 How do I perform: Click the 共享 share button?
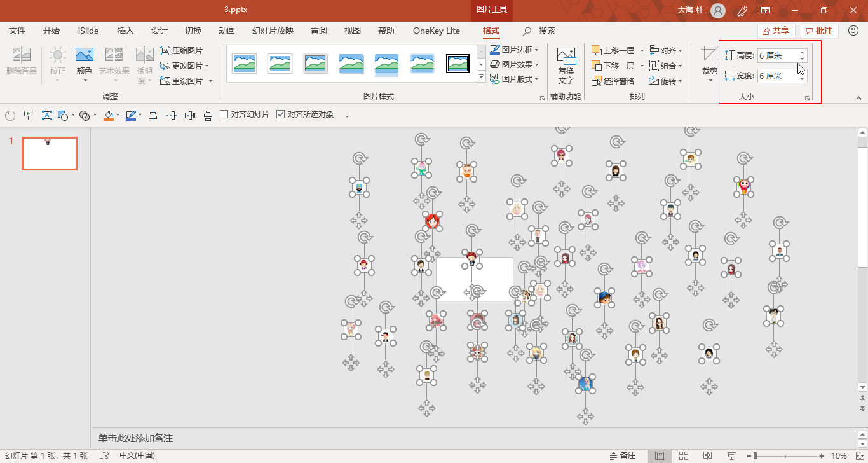click(776, 31)
